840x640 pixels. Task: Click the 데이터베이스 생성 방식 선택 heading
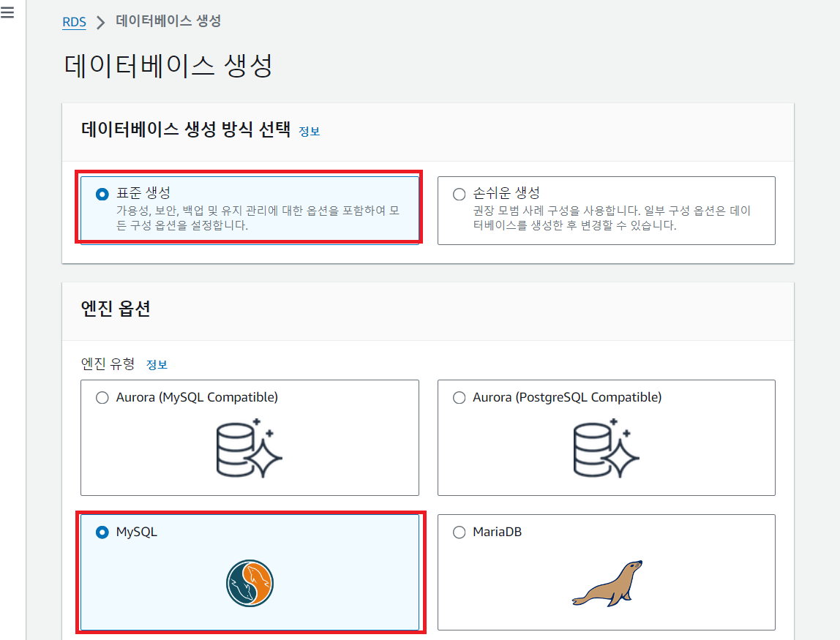pyautogui.click(x=186, y=129)
